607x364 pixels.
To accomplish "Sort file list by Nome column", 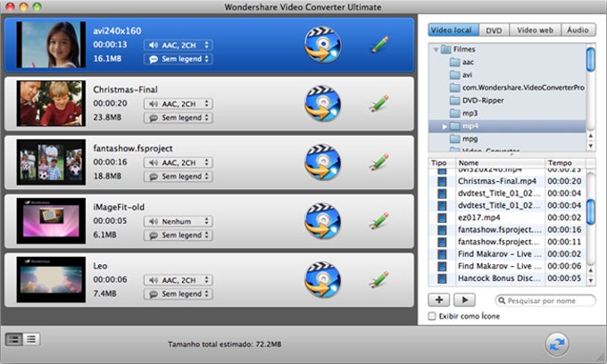I will pyautogui.click(x=500, y=163).
